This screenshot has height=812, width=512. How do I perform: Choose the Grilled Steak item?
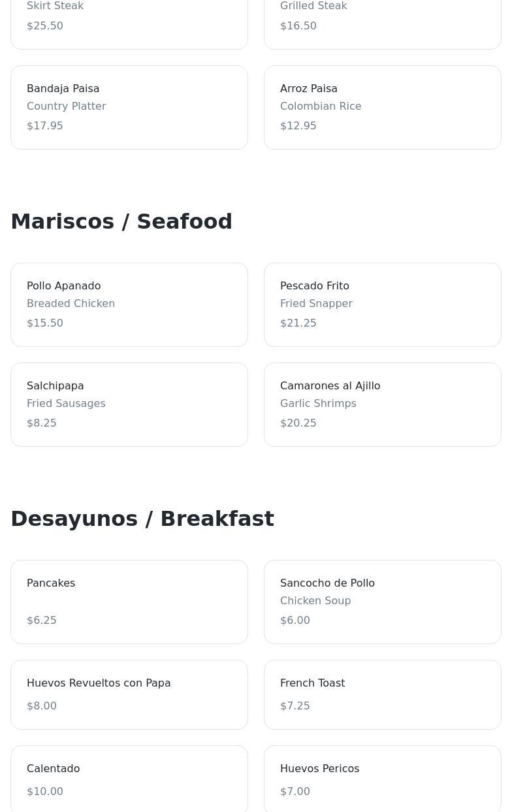pyautogui.click(x=382, y=20)
